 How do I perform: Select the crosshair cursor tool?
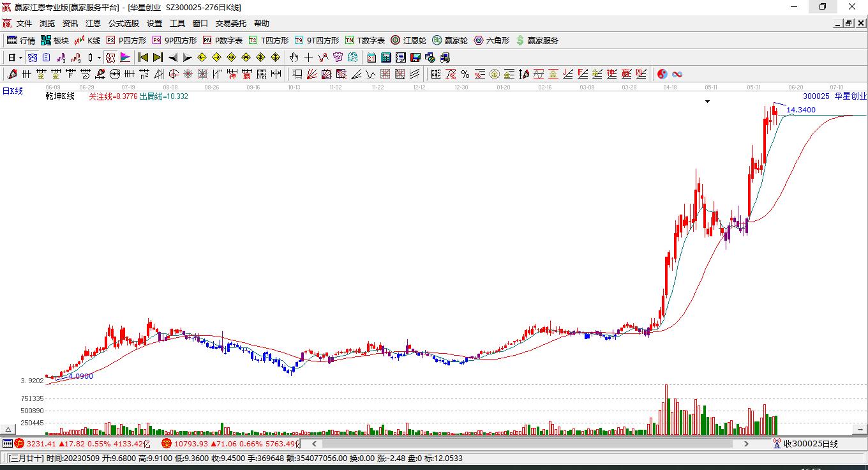(309, 57)
